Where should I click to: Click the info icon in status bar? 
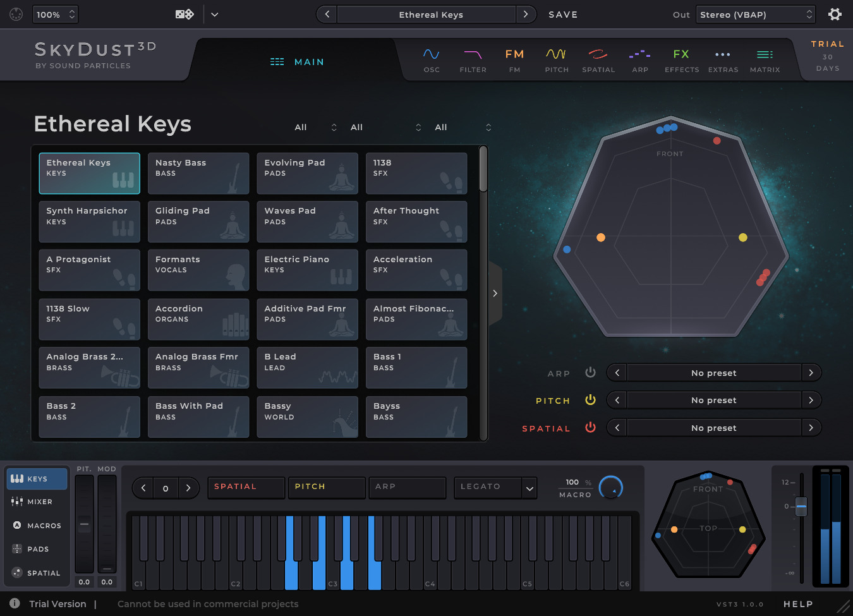pyautogui.click(x=15, y=603)
